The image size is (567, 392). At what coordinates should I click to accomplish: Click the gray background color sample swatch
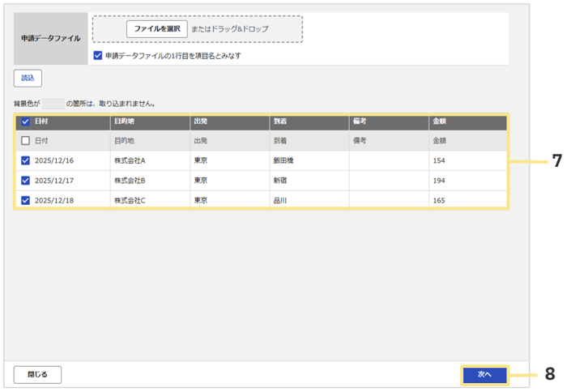click(53, 104)
